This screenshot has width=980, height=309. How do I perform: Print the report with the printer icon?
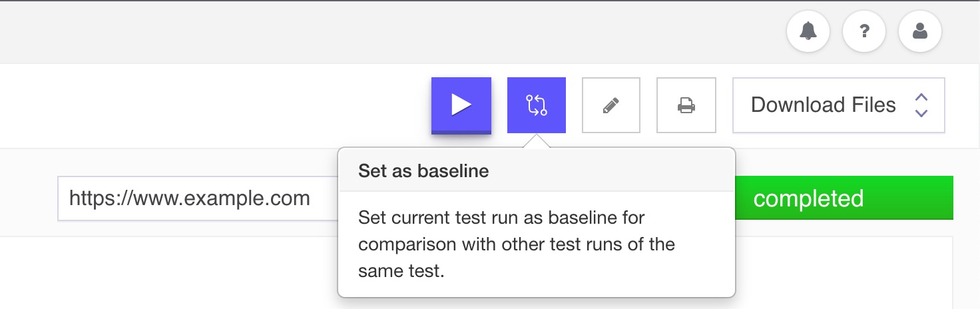pyautogui.click(x=686, y=105)
